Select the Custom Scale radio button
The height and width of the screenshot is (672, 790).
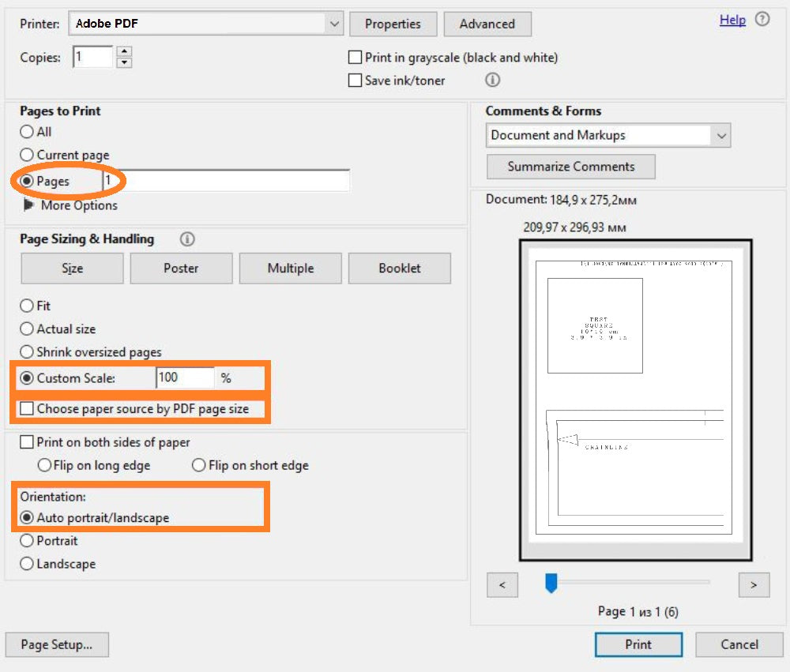click(x=27, y=377)
